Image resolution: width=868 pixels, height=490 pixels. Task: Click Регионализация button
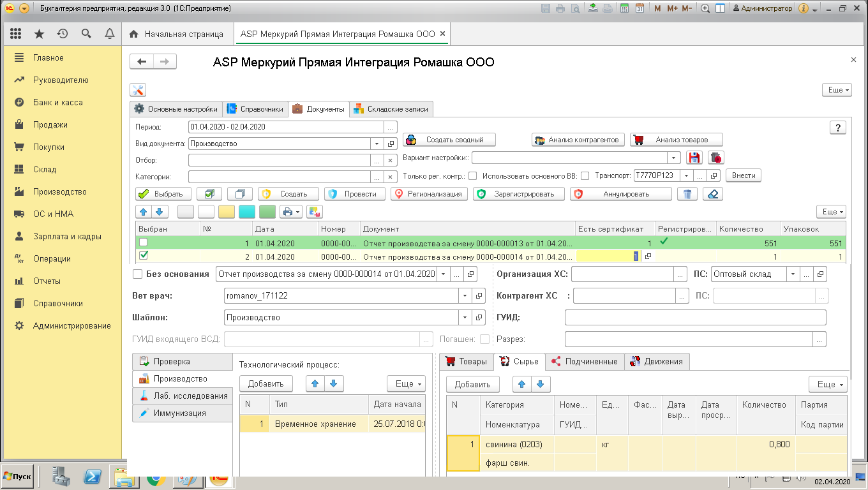point(430,194)
